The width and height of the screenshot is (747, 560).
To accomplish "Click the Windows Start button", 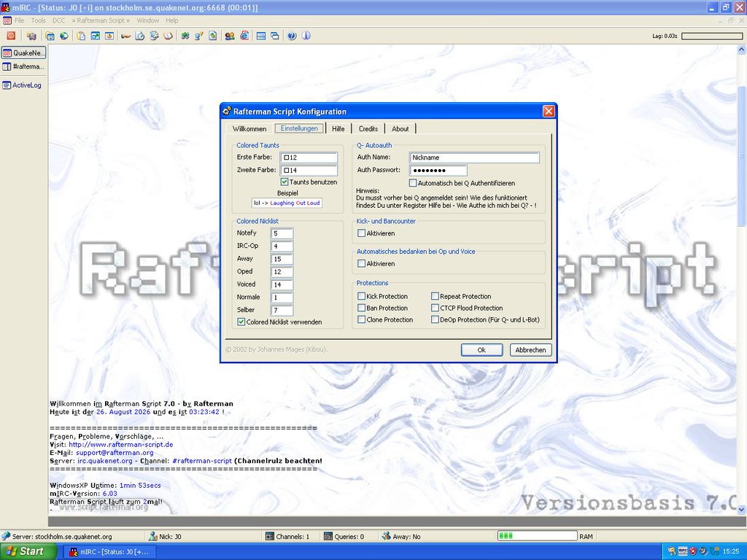I will tap(28, 551).
